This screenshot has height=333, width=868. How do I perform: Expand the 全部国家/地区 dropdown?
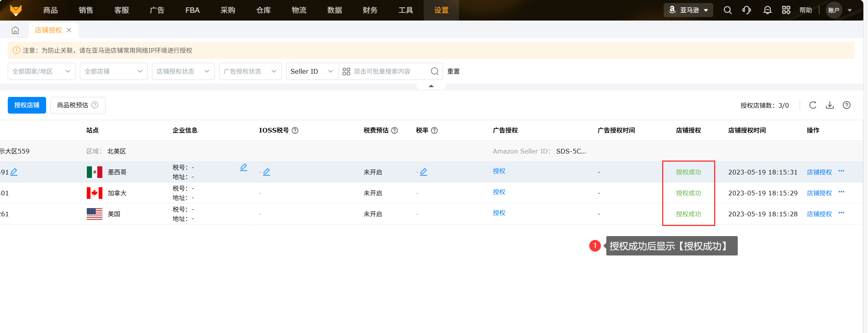(x=41, y=71)
